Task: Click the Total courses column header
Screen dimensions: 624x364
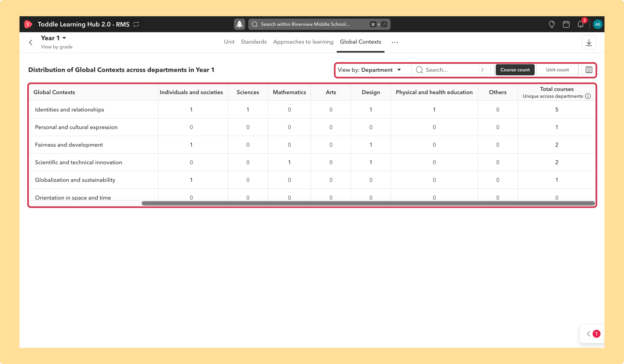Action: (x=557, y=92)
